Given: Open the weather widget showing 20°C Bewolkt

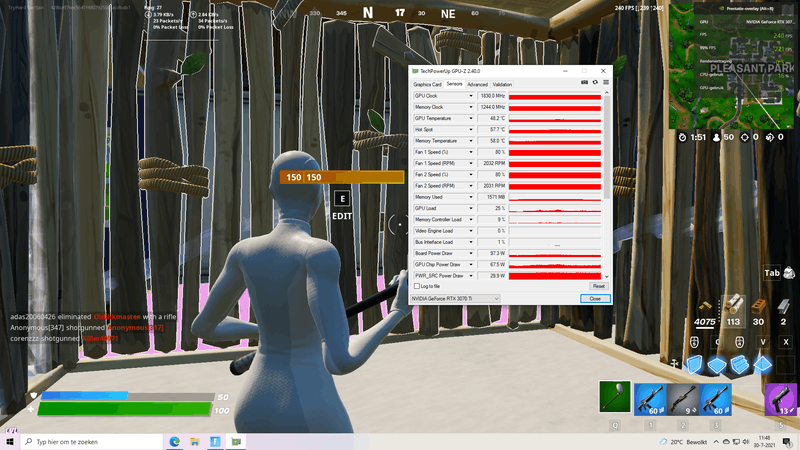Looking at the screenshot, I should pyautogui.click(x=684, y=442).
